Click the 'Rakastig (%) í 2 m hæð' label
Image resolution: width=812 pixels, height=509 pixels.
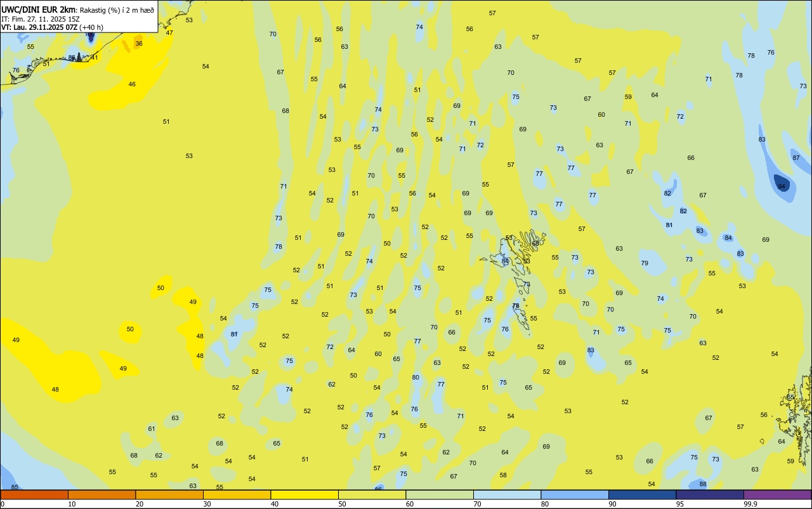coord(117,10)
